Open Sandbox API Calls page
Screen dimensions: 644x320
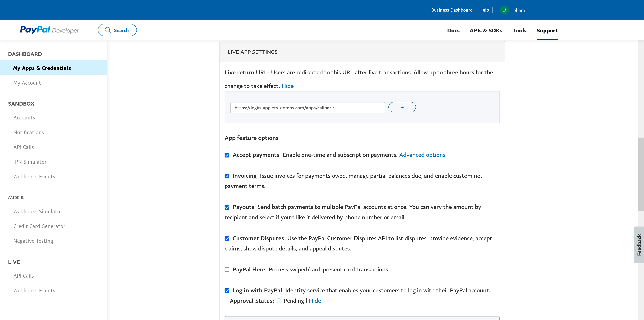click(23, 147)
